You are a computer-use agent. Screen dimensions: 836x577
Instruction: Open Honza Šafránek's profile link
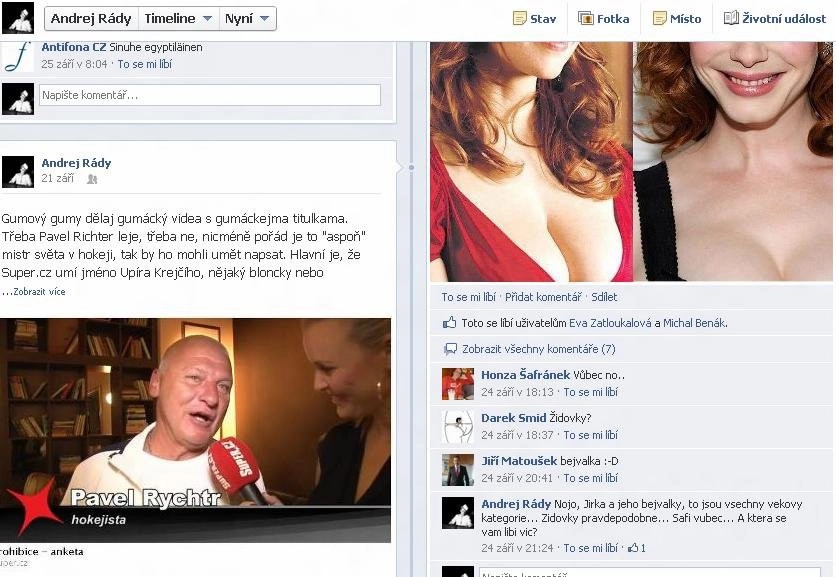(525, 375)
